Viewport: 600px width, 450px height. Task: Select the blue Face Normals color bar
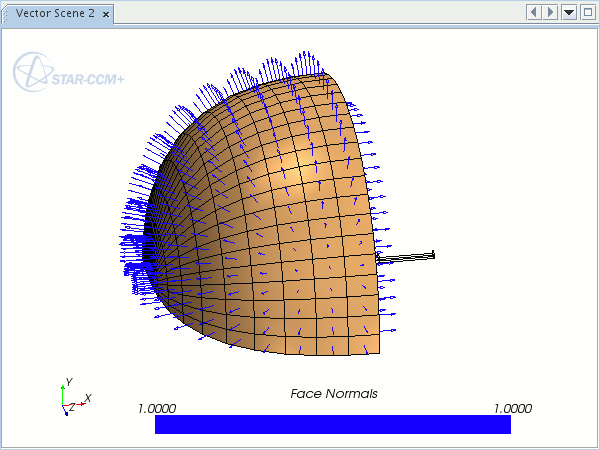[x=332, y=424]
